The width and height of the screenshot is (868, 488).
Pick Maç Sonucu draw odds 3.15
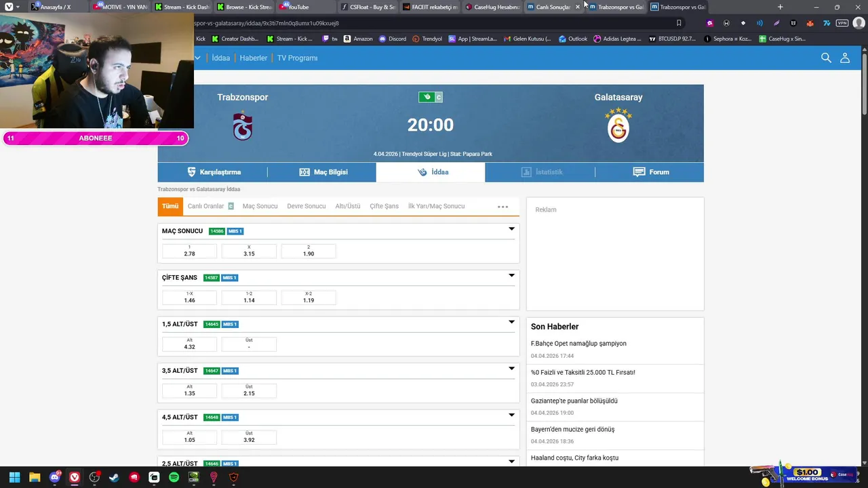click(249, 251)
